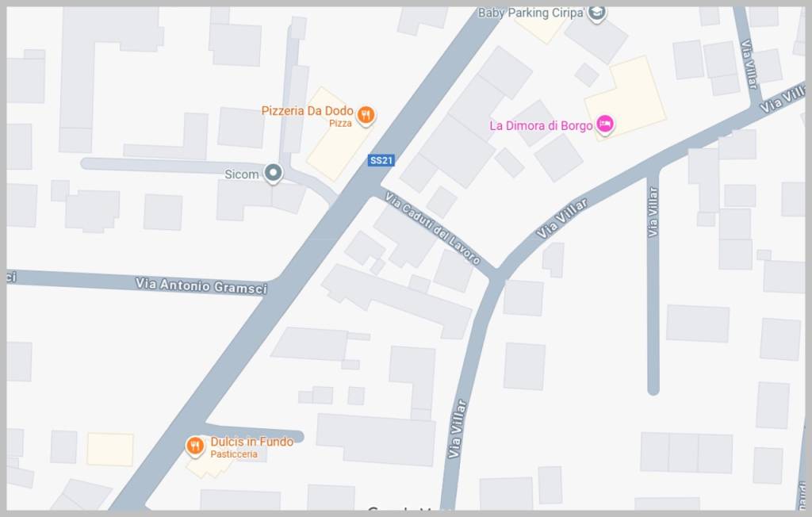
Task: Open the Pizzeria Da Dodo text label
Action: tap(307, 110)
